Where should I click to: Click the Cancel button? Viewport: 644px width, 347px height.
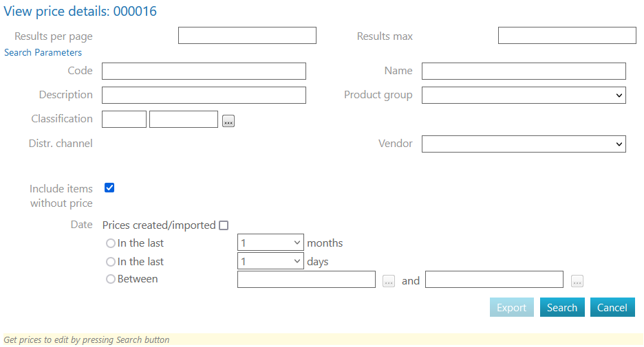tap(612, 307)
